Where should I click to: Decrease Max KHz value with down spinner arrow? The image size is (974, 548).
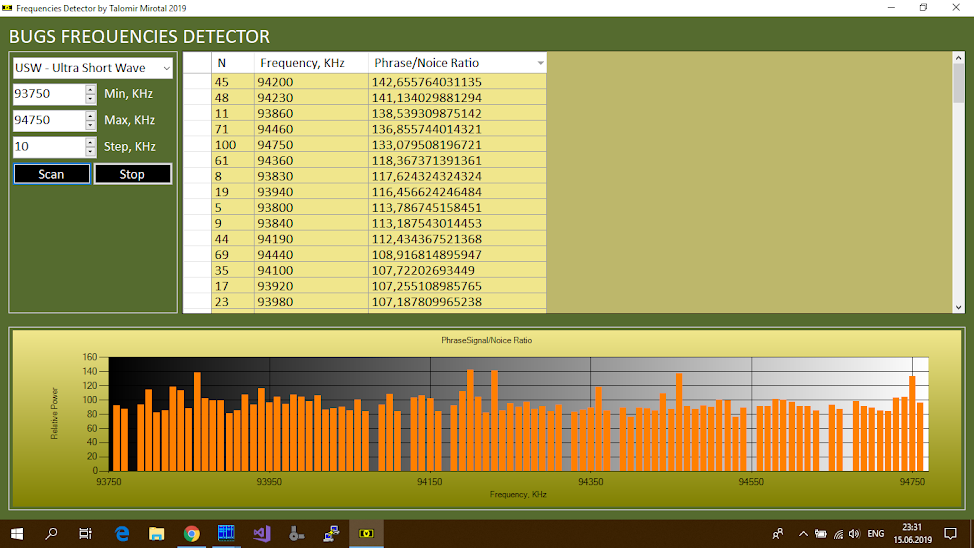(91, 126)
